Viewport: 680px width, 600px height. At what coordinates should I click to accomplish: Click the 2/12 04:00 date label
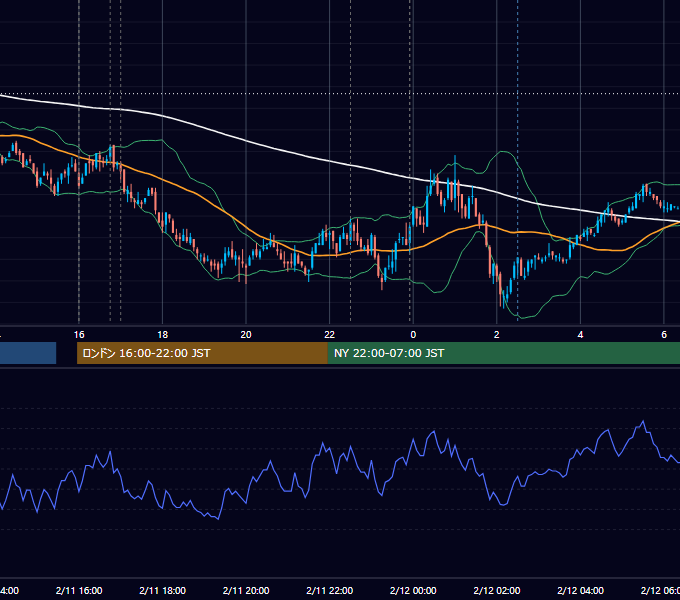click(x=580, y=590)
